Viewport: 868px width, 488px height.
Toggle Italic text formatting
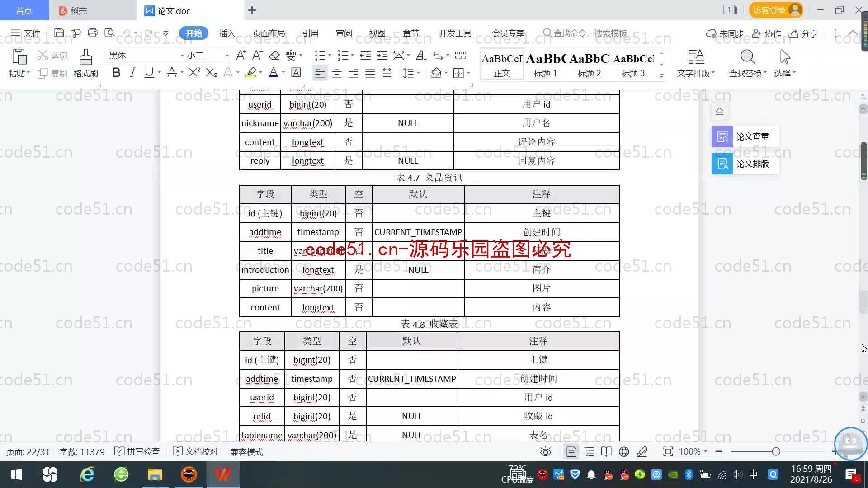coord(132,73)
